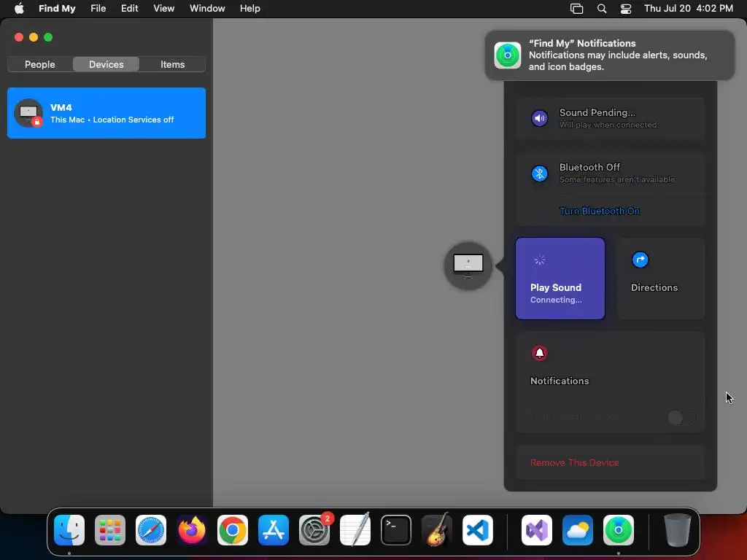This screenshot has height=560, width=747.
Task: Open the Find My notifications banner
Action: (x=610, y=55)
